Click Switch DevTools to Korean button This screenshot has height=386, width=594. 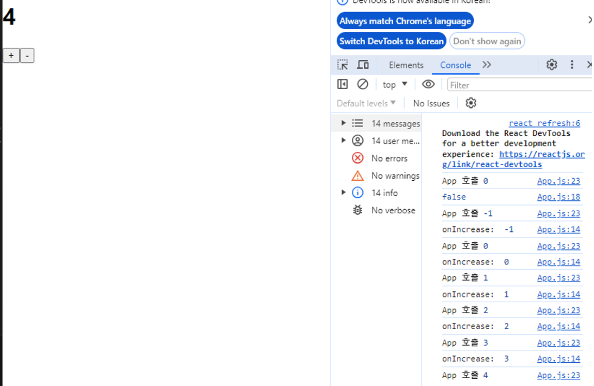tap(391, 41)
